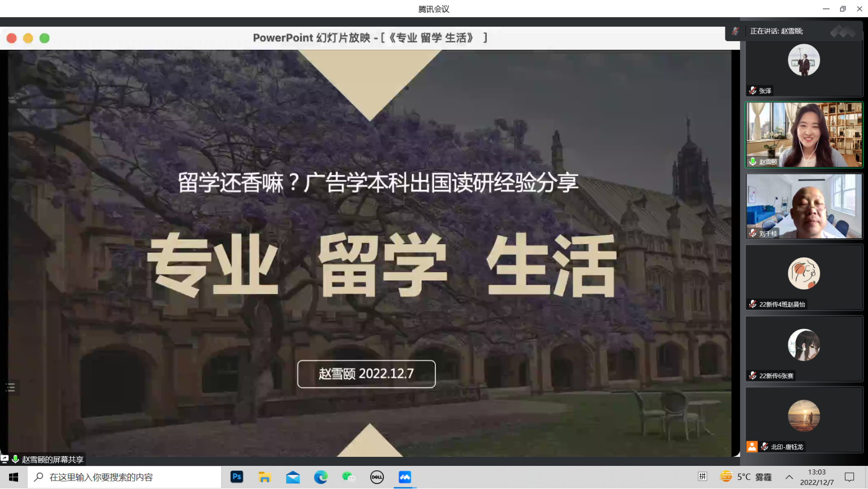
Task: Open the 13:03 clock and date flyout
Action: click(817, 477)
